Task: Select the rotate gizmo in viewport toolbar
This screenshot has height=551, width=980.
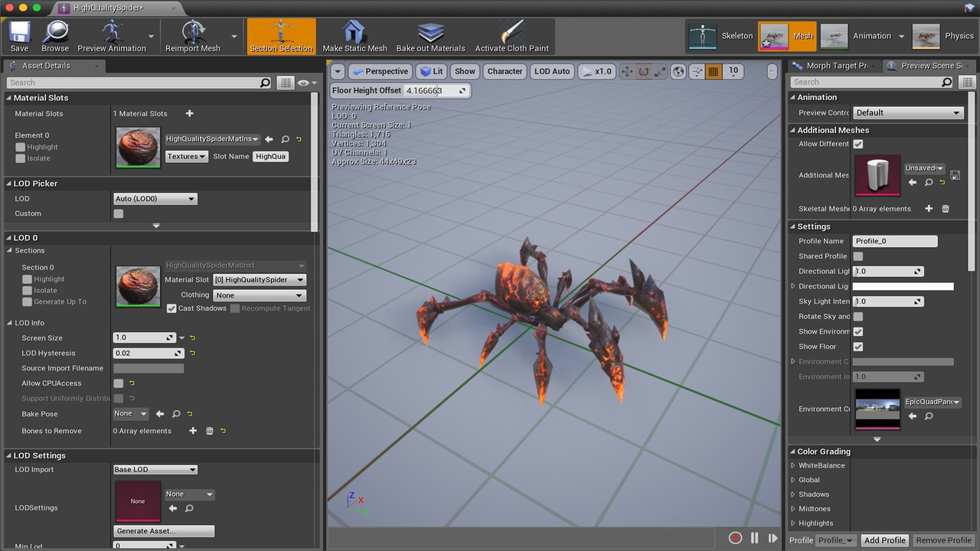Action: [643, 71]
